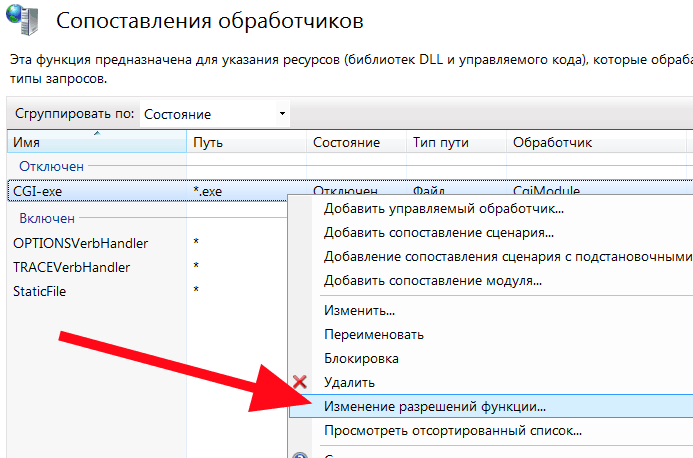Select the TRACEVerbHandler entry
This screenshot has height=458, width=693.
71,267
